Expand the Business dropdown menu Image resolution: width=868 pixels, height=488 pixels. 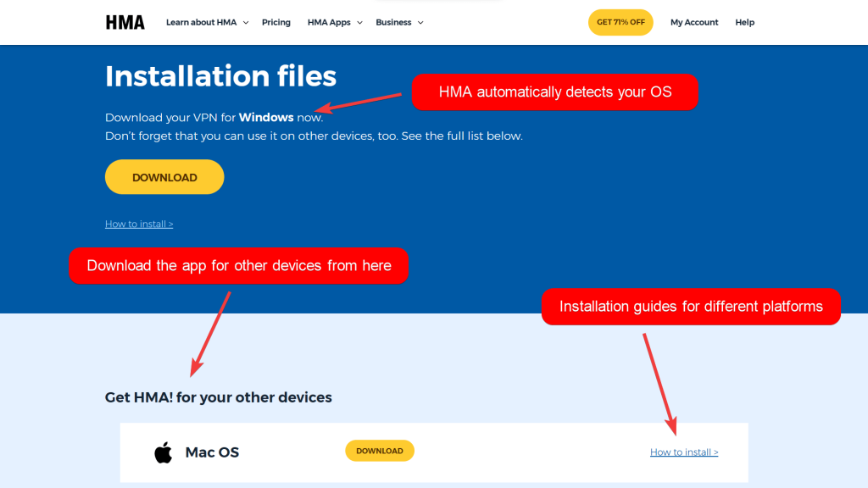tap(400, 23)
